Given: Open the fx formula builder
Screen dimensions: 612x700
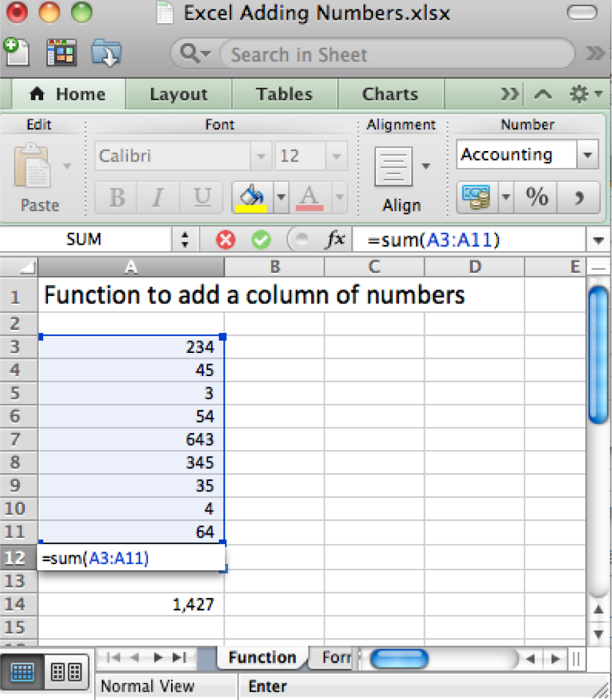Looking at the screenshot, I should click(x=336, y=240).
